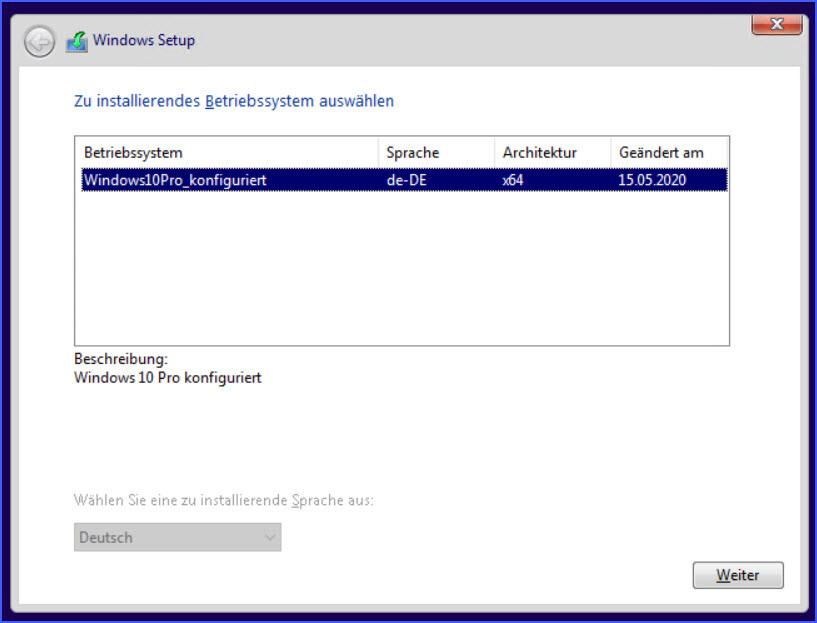Click heading Zu installierendes Betriebssystem auswählen
Image resolution: width=817 pixels, height=623 pixels.
tap(234, 101)
